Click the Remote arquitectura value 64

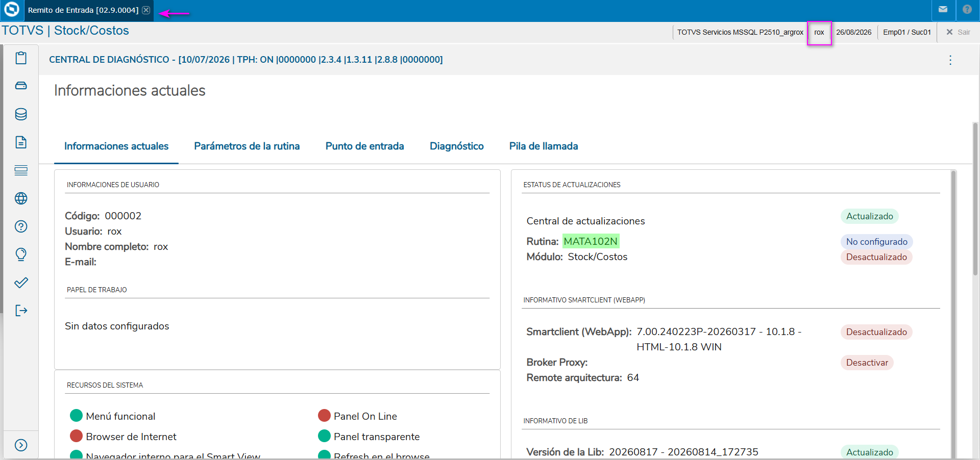pyautogui.click(x=633, y=377)
